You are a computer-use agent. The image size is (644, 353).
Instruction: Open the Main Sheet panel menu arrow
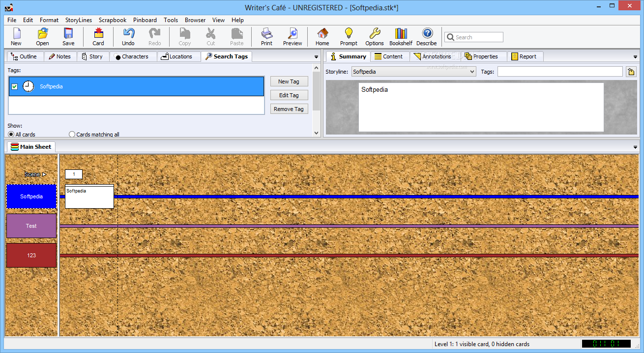(x=635, y=147)
